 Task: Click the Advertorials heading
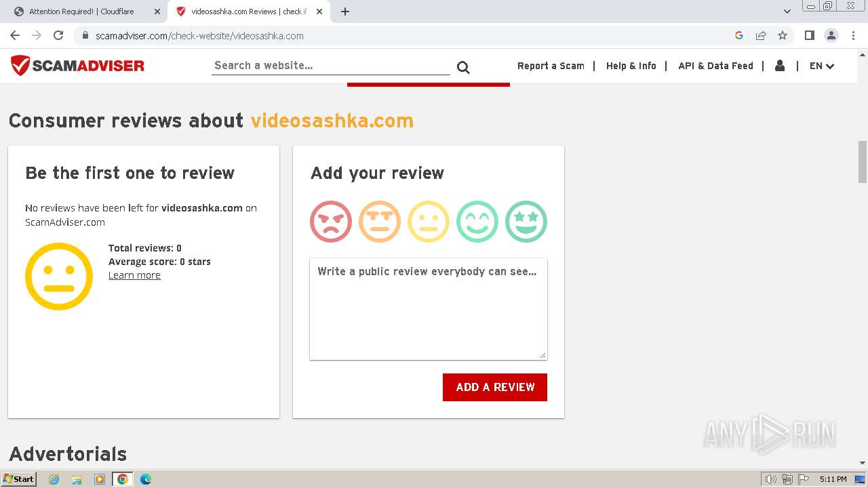coord(68,453)
